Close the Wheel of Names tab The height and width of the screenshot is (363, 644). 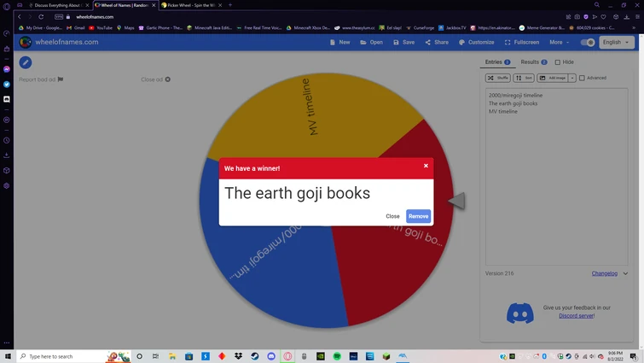click(154, 5)
